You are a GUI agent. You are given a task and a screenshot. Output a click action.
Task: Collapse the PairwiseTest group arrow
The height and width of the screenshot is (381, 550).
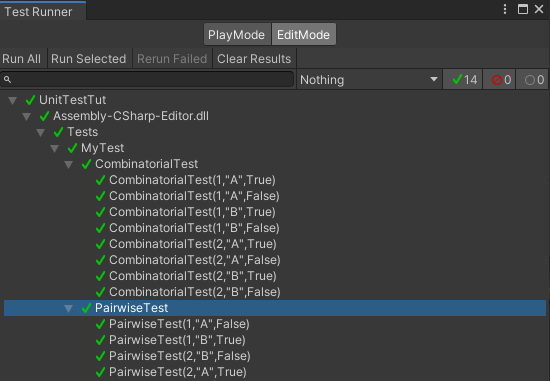point(69,309)
